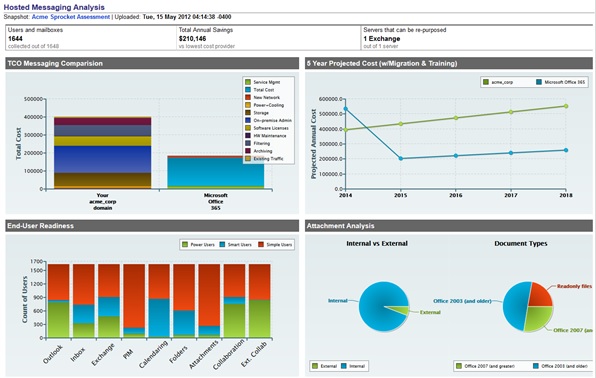The width and height of the screenshot is (596, 378).
Task: Click the Calendaring bar in End-User Readiness
Action: (159, 301)
